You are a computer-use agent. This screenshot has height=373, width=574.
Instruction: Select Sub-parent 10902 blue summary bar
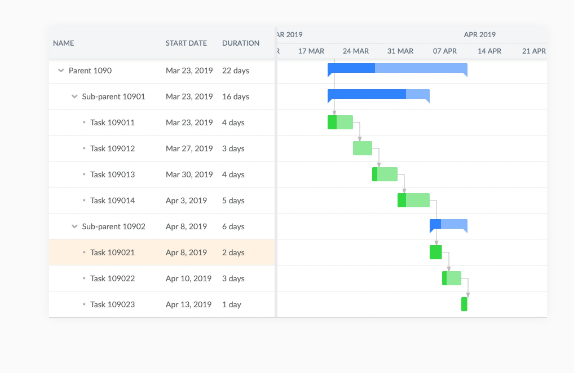448,225
